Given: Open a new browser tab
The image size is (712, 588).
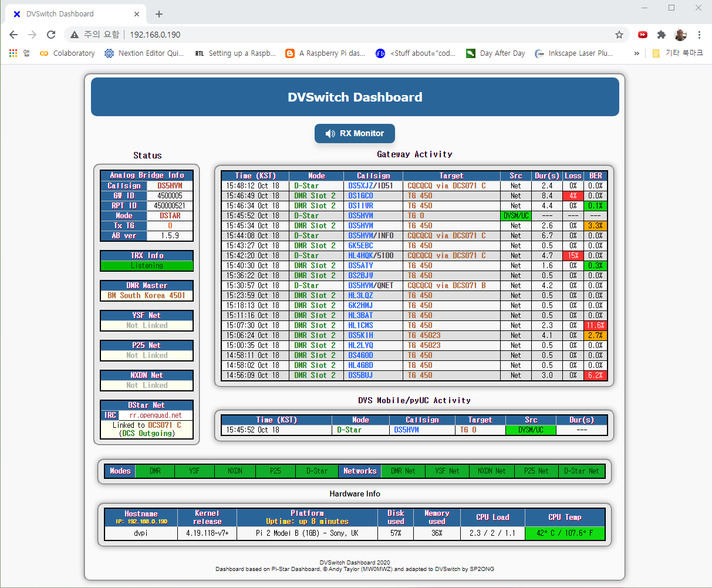Looking at the screenshot, I should (158, 14).
